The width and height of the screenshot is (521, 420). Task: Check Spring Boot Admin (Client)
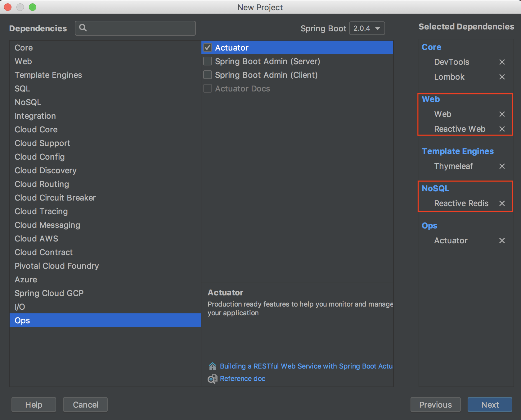[208, 75]
